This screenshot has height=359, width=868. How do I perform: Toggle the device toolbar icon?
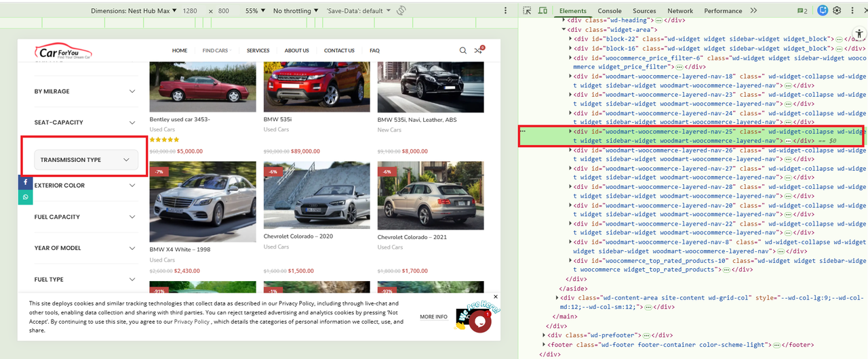[x=543, y=11]
